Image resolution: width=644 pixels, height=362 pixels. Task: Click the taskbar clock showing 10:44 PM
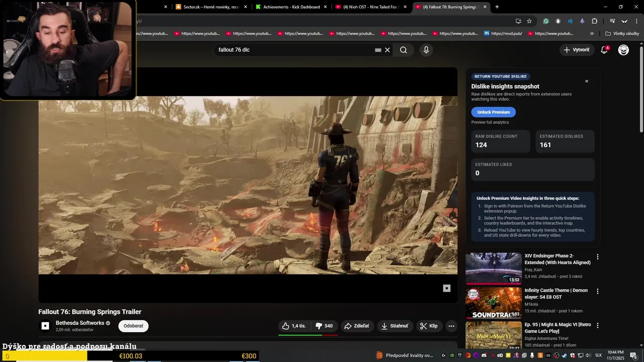pos(616,355)
